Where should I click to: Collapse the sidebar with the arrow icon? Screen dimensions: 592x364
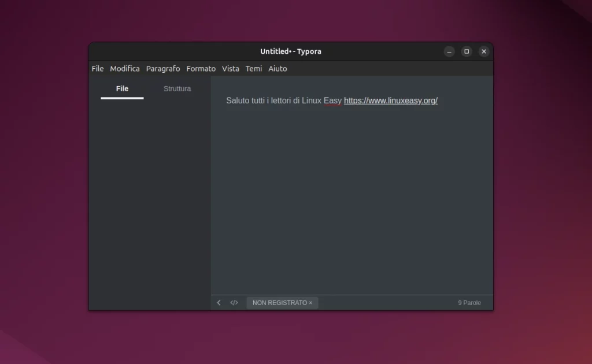(x=219, y=303)
